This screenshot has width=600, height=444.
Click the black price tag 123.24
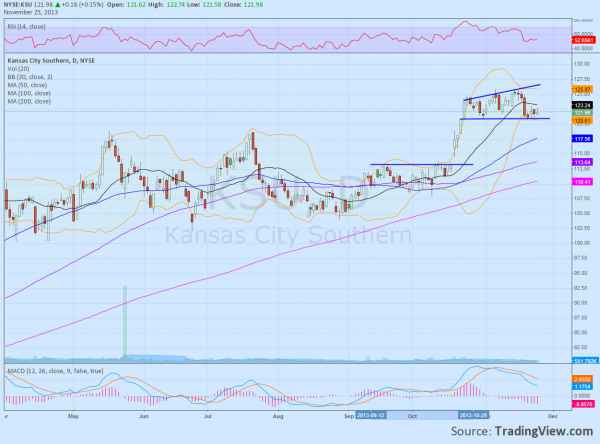pyautogui.click(x=582, y=105)
